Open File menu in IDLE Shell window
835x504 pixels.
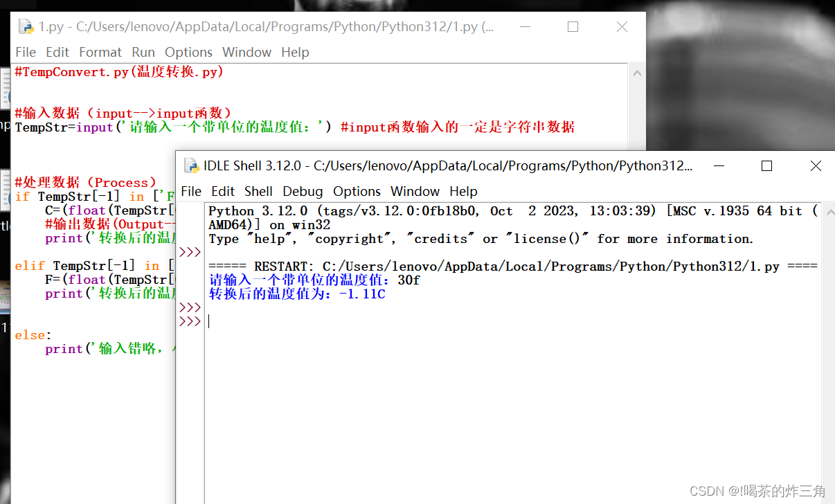(x=191, y=192)
